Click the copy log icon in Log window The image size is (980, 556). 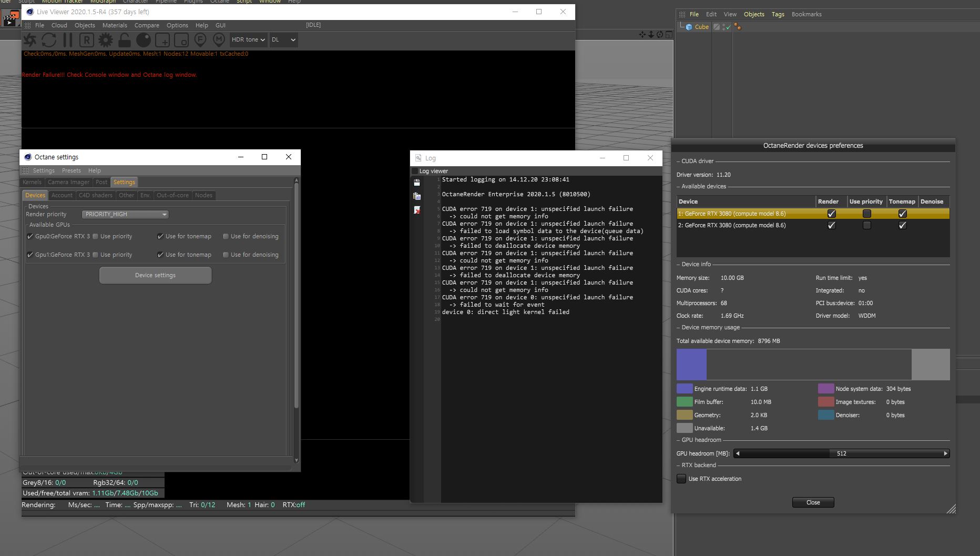point(417,196)
